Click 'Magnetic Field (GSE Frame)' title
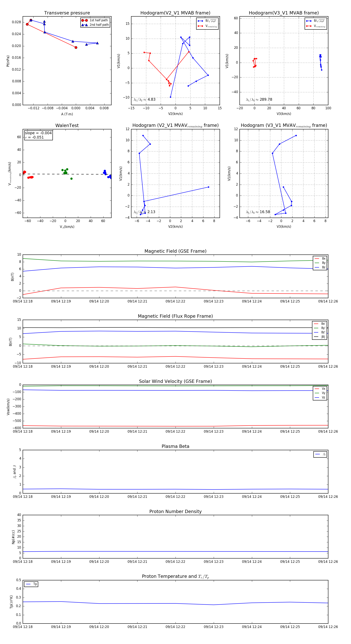This screenshot has height=644, width=351. pyautogui.click(x=175, y=251)
